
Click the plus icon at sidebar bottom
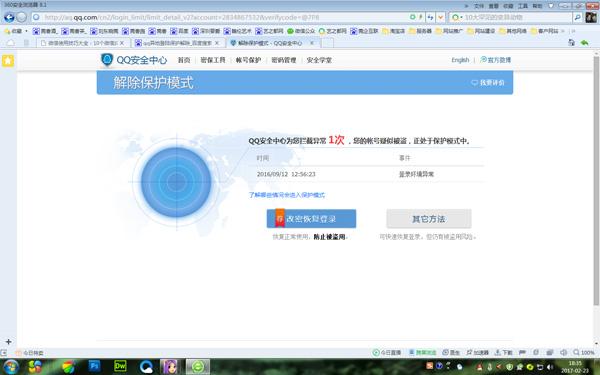8,342
